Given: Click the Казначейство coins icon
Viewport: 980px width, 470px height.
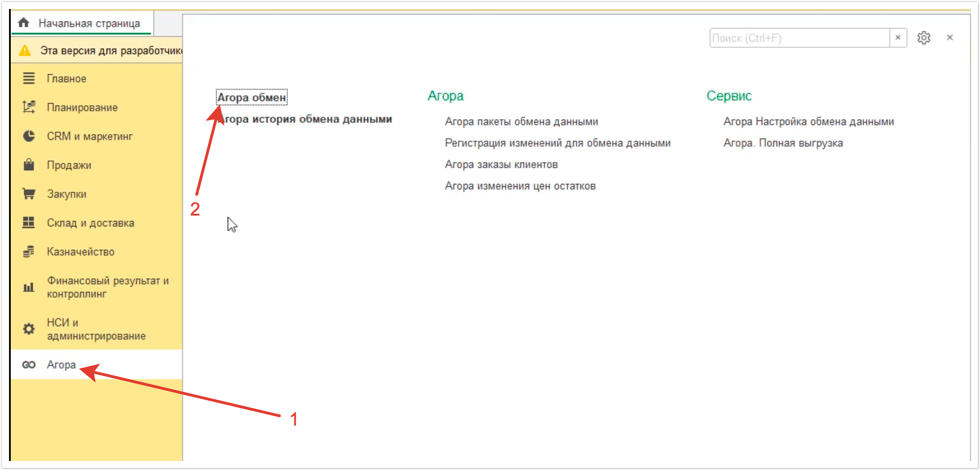Looking at the screenshot, I should pos(28,252).
